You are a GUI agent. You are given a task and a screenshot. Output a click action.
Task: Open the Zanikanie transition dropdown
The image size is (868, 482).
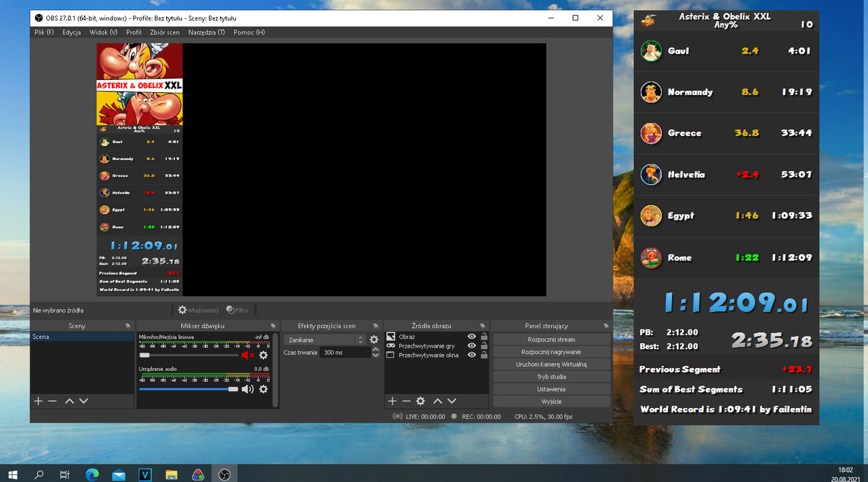coord(325,340)
